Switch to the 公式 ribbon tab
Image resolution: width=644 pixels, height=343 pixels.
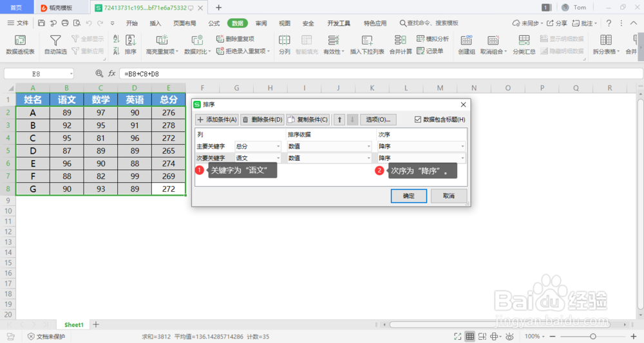(214, 23)
